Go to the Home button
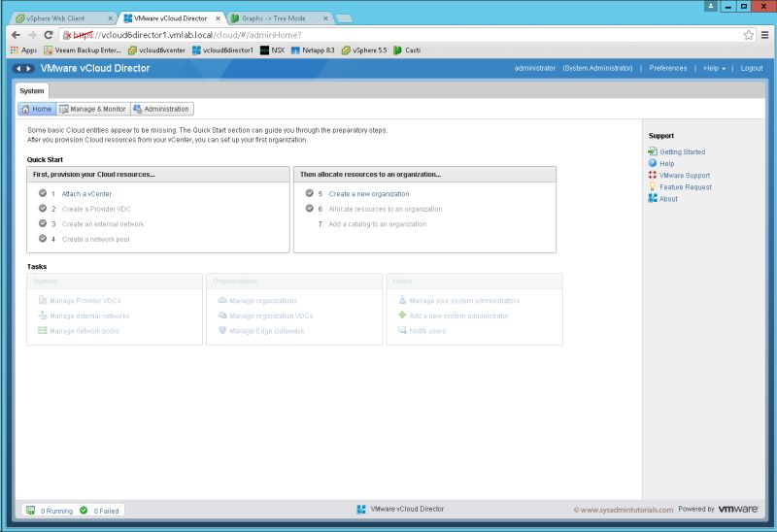 (x=37, y=109)
